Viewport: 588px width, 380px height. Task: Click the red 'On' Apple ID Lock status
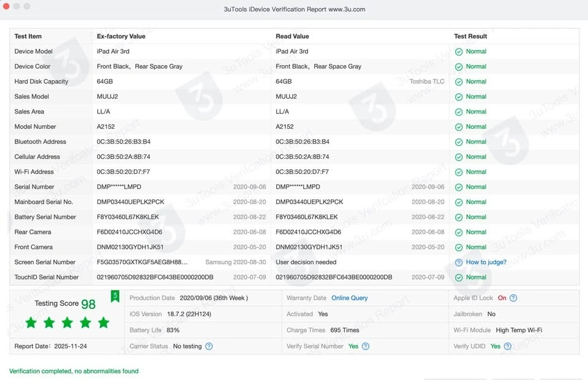(x=502, y=298)
